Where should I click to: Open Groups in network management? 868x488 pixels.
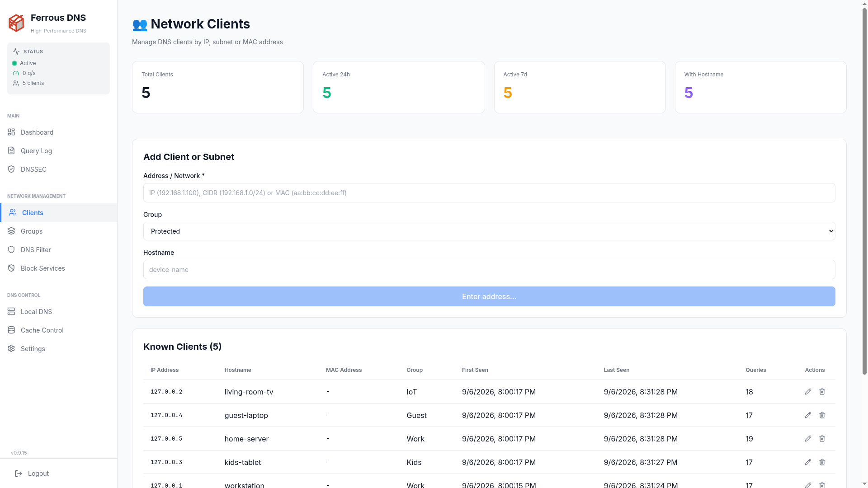point(58,231)
